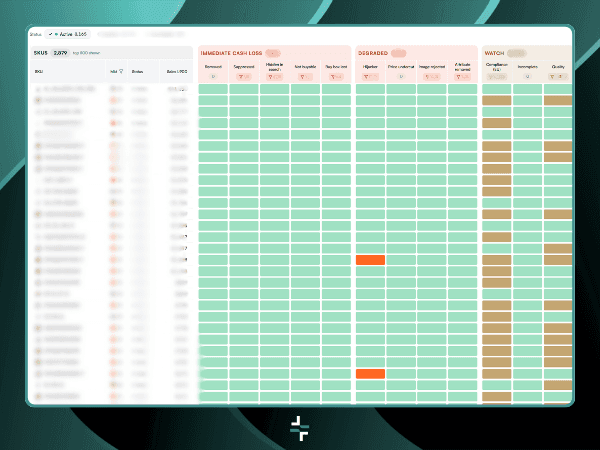Click the Watch group heading

pos(494,53)
